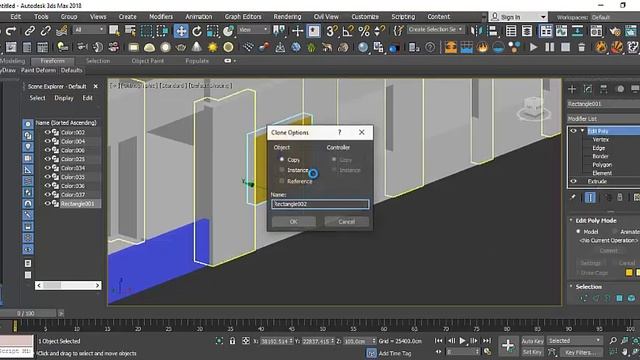Toggle the 3D Snaps icon
This screenshot has height=360, width=640.
click(331, 31)
